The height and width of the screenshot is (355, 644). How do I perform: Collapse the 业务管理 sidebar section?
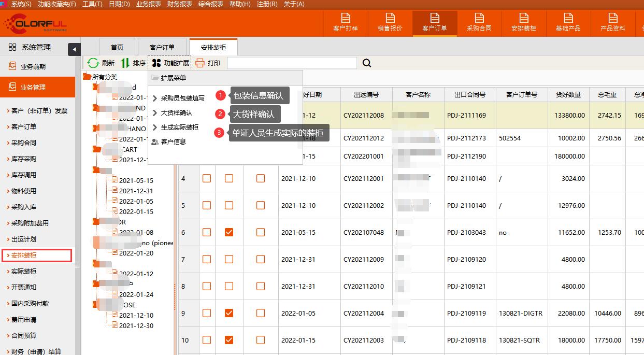click(37, 87)
